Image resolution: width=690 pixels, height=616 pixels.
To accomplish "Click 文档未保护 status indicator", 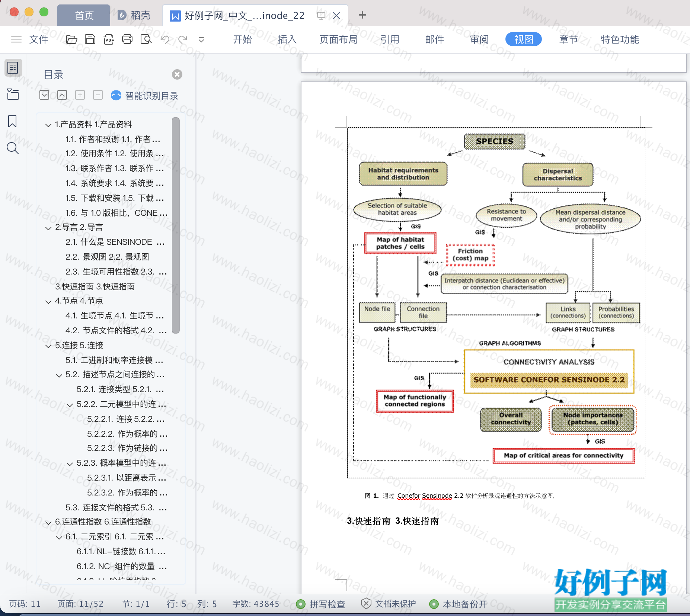I will coord(389,604).
